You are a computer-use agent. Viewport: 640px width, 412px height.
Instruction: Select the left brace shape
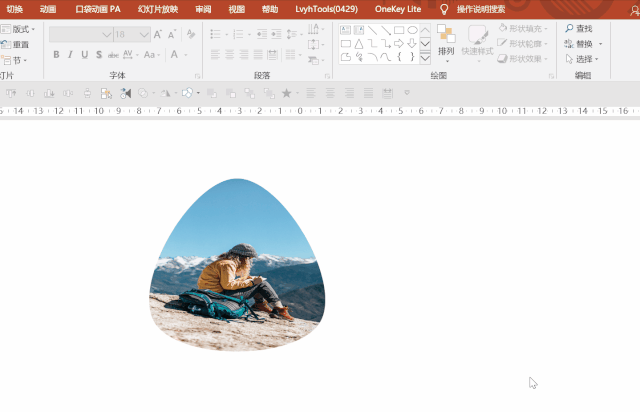tap(399, 57)
